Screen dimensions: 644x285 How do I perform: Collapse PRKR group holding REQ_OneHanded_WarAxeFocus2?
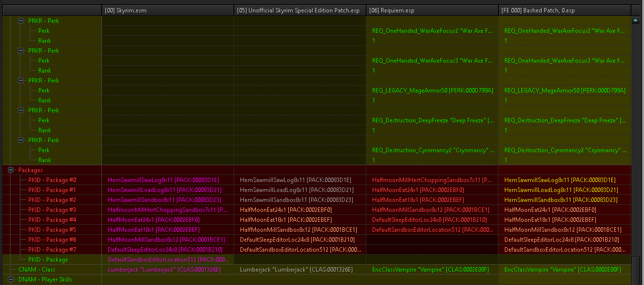click(x=21, y=21)
